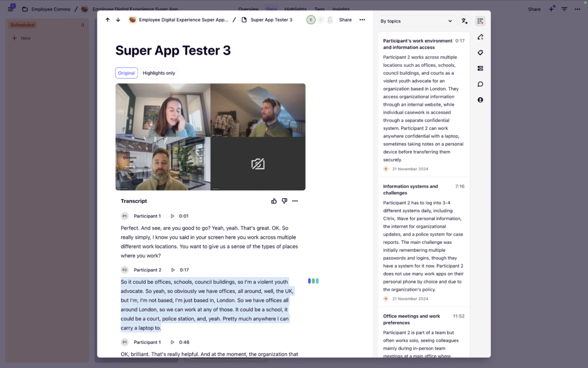Open the translate icon beside By topics
The width and height of the screenshot is (588, 368).
click(465, 21)
